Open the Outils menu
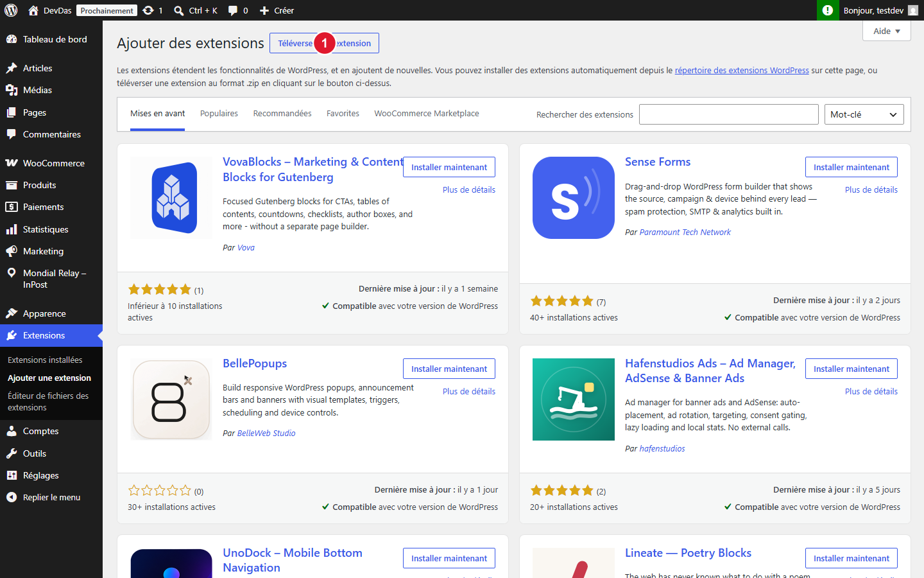 (x=51, y=453)
